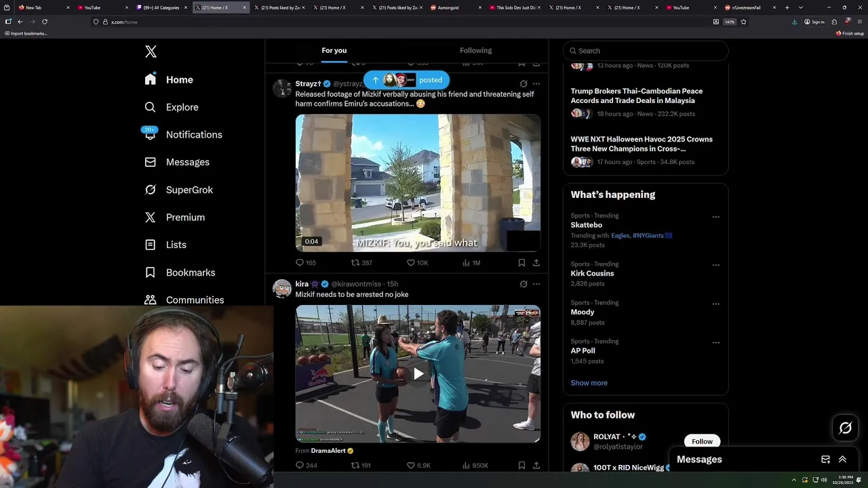Open kira's profile avatar
Viewport: 868px width, 488px height.
(x=282, y=288)
